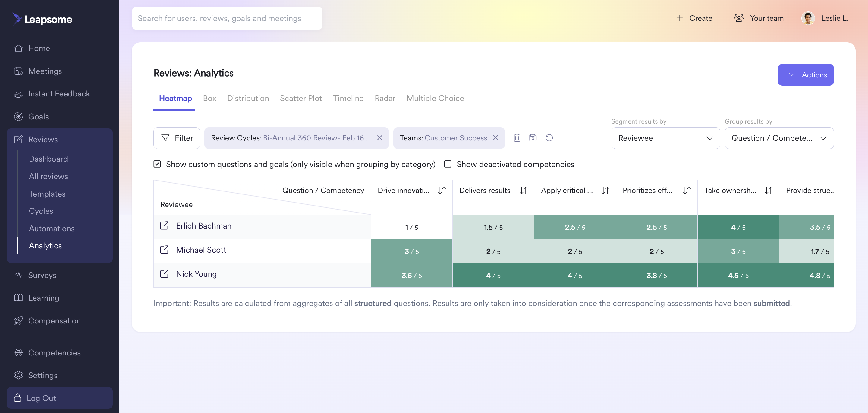Image resolution: width=868 pixels, height=413 pixels.
Task: Open Settings in sidebar
Action: pyautogui.click(x=36, y=375)
